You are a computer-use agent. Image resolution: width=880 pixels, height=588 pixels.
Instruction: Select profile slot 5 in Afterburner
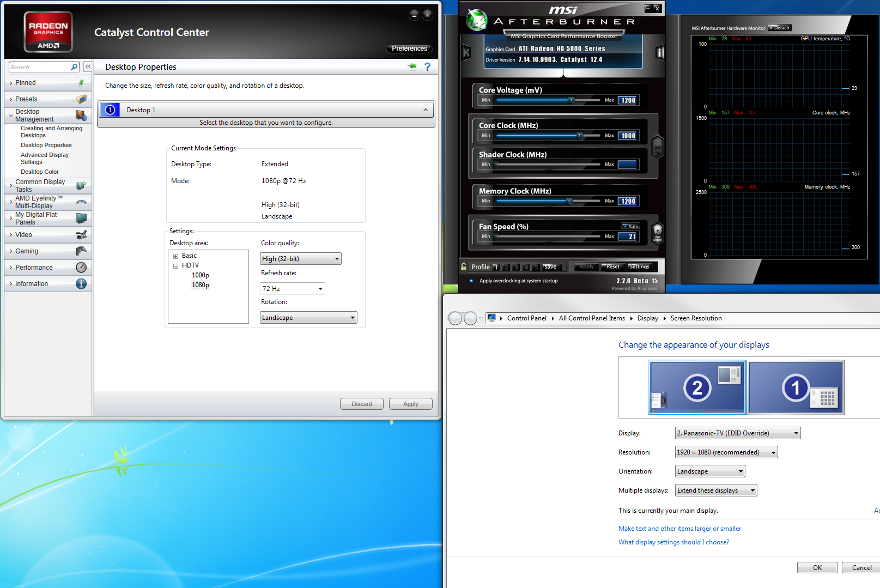click(536, 267)
